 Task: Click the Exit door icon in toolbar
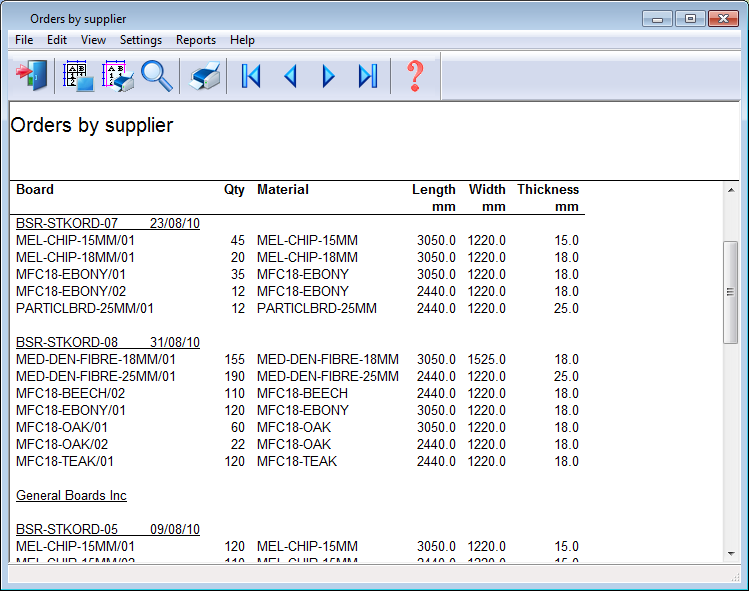click(x=32, y=75)
